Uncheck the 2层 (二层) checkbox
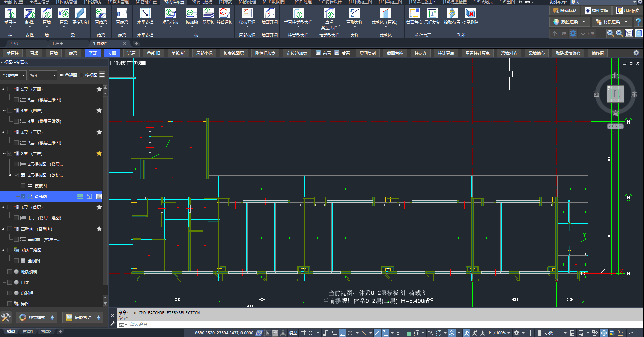Image resolution: width=644 pixels, height=337 pixels. pyautogui.click(x=10, y=153)
